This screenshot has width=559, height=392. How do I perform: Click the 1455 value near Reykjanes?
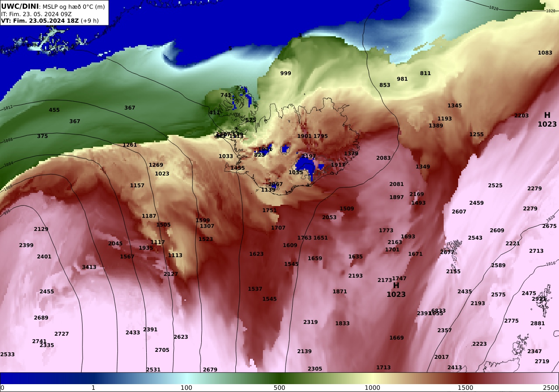pos(238,168)
